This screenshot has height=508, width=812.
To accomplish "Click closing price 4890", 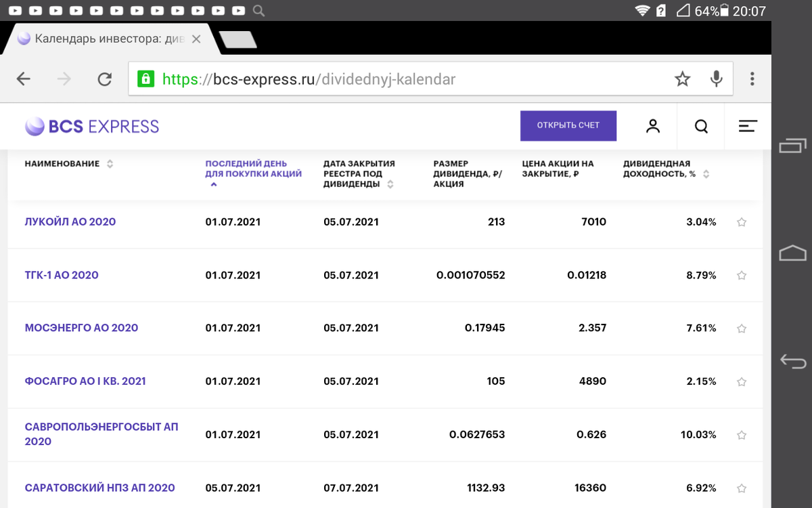I will pyautogui.click(x=593, y=381).
